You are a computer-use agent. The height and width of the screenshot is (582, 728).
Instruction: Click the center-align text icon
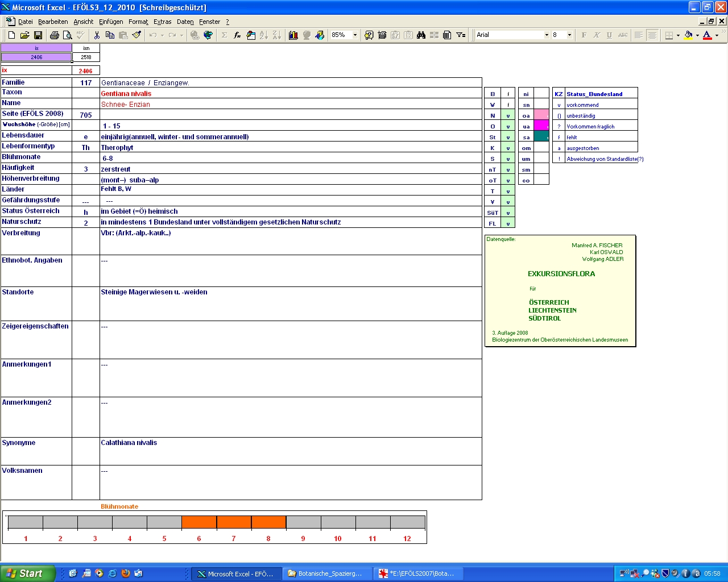coord(652,35)
